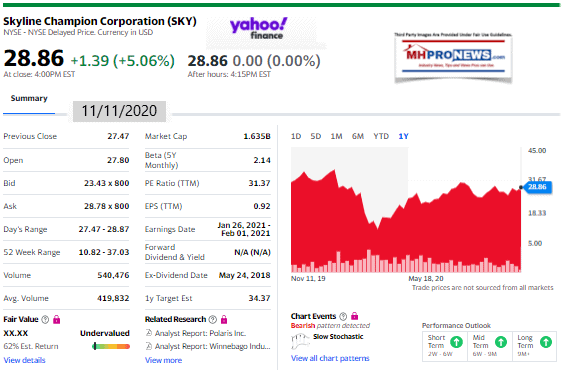Click the Slow Stochastic pattern icon
The width and height of the screenshot is (562, 380).
coord(300,341)
